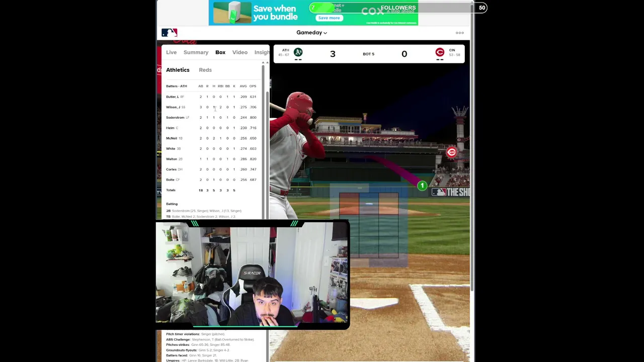Open the Summary tab
The width and height of the screenshot is (644, 362).
click(x=196, y=52)
